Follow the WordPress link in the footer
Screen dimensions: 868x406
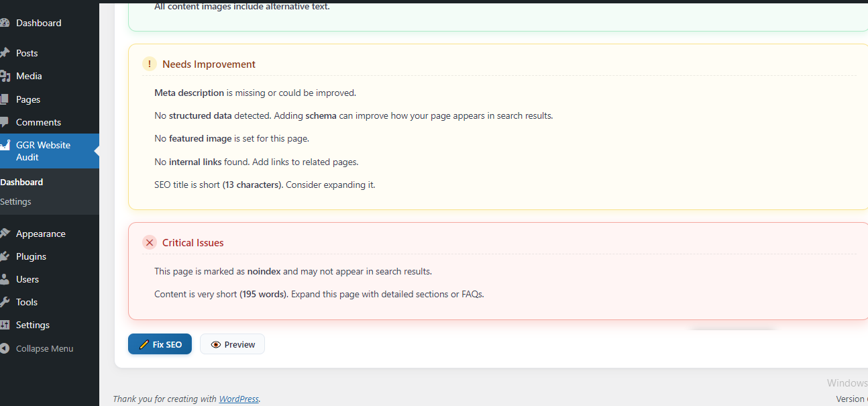tap(239, 398)
